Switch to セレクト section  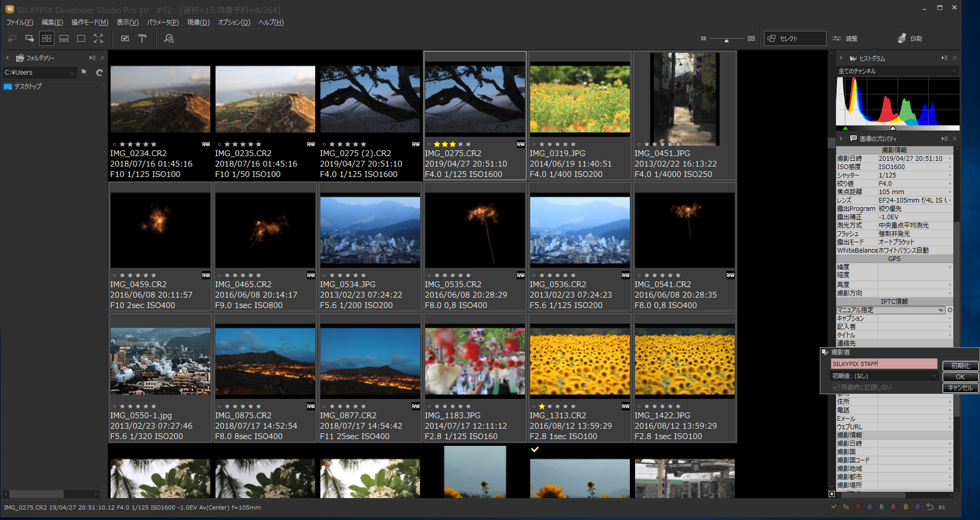pos(795,39)
